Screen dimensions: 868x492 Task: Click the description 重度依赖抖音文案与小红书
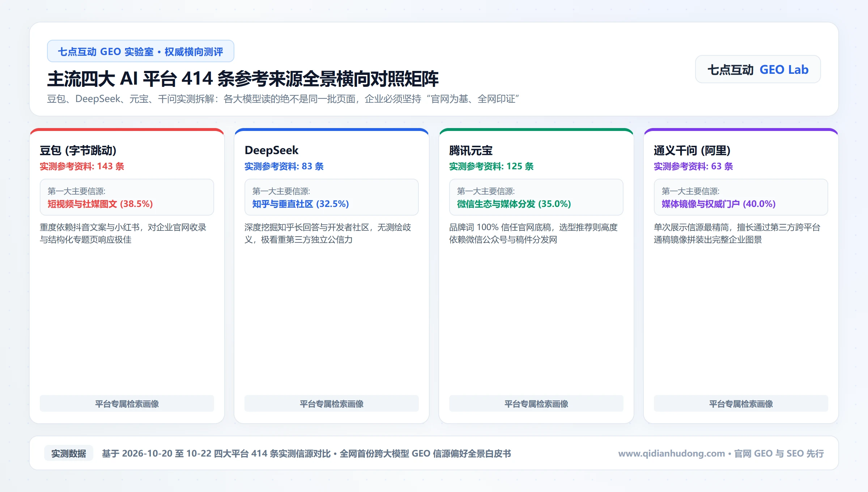[123, 233]
